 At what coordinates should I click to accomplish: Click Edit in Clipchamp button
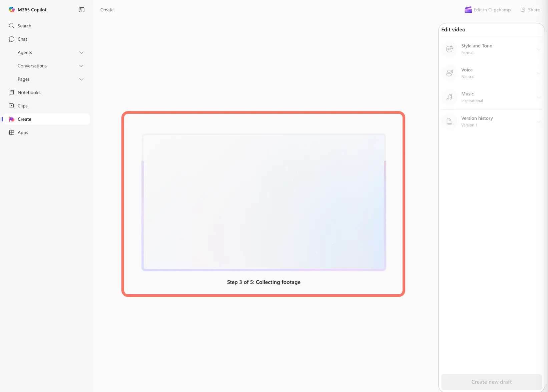(x=488, y=10)
